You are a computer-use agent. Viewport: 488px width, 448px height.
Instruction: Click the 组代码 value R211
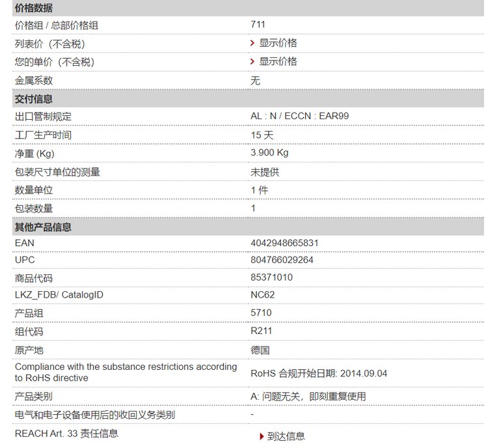261,330
